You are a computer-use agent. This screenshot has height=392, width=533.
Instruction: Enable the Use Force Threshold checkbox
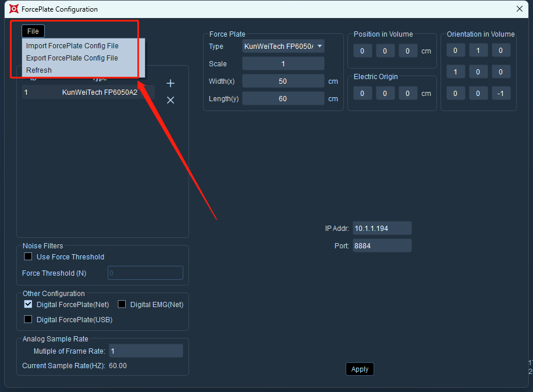pyautogui.click(x=28, y=256)
